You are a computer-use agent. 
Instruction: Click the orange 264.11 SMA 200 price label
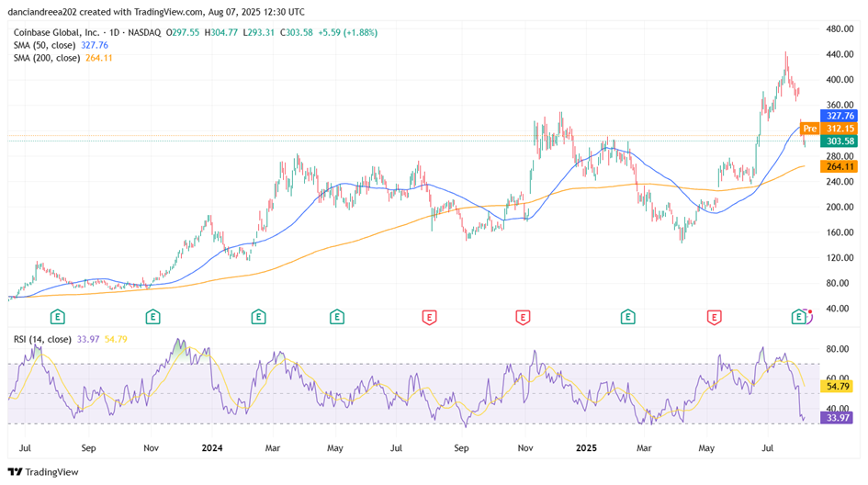pyautogui.click(x=840, y=166)
